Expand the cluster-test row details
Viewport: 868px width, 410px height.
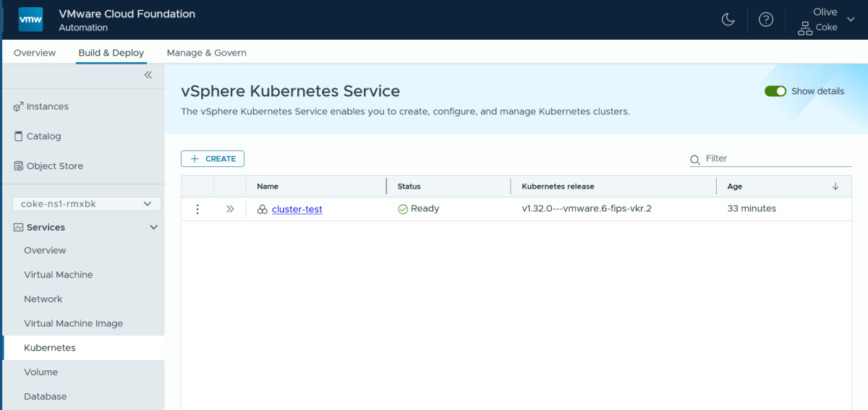click(x=230, y=209)
